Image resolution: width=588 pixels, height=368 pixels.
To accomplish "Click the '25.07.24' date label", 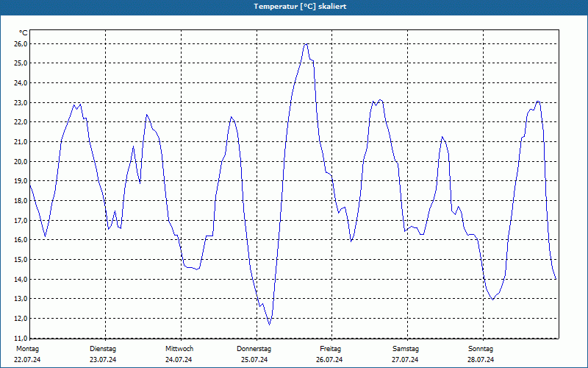I will (x=254, y=360).
